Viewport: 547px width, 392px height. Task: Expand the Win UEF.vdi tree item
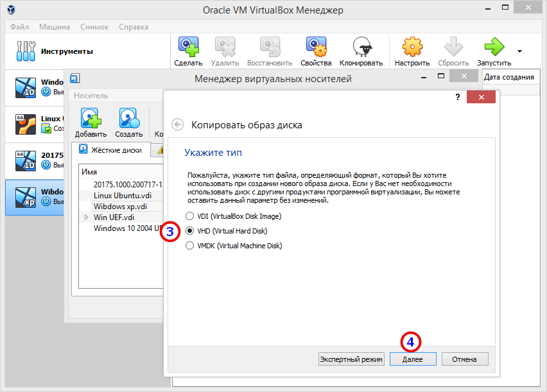pyautogui.click(x=87, y=217)
